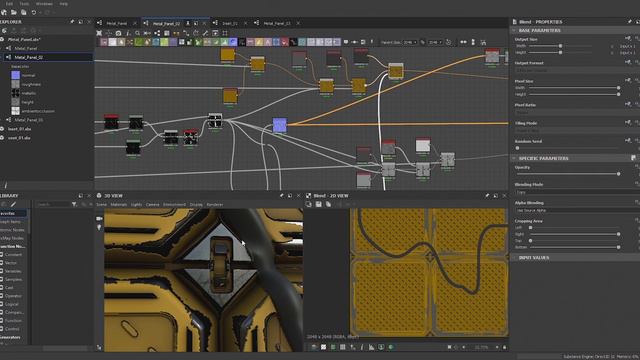Pin the 2D View panel
The width and height of the screenshot is (640, 360).
click(487, 196)
